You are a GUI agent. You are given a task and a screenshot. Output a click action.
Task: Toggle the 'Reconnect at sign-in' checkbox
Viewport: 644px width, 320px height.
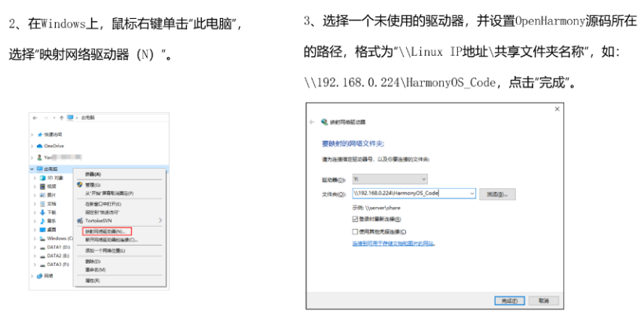point(356,220)
